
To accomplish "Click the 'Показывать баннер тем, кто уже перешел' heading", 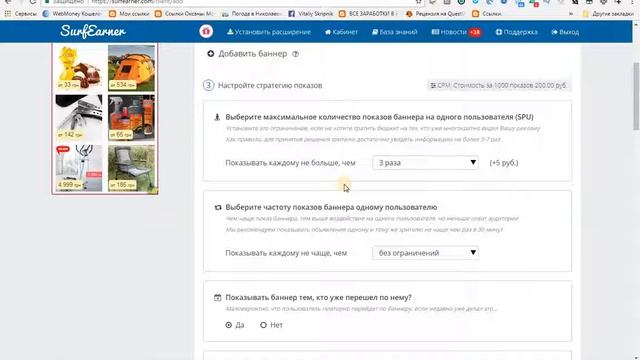I will coord(318,297).
